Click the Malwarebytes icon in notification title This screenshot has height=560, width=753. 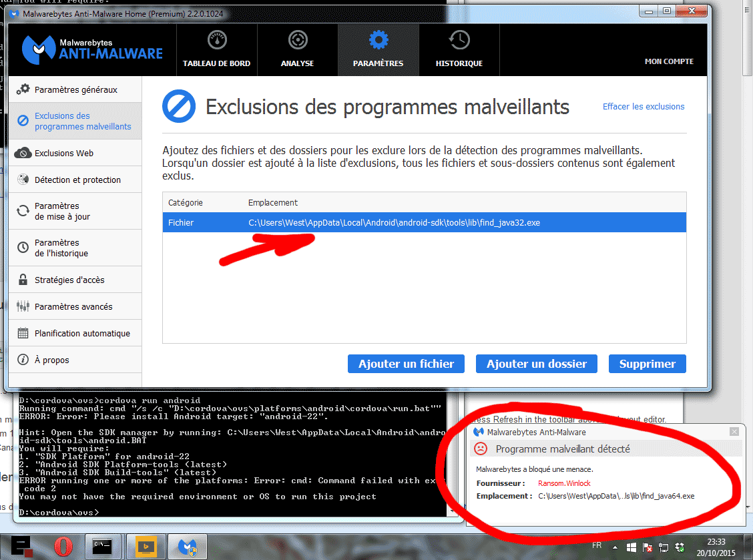click(x=479, y=433)
